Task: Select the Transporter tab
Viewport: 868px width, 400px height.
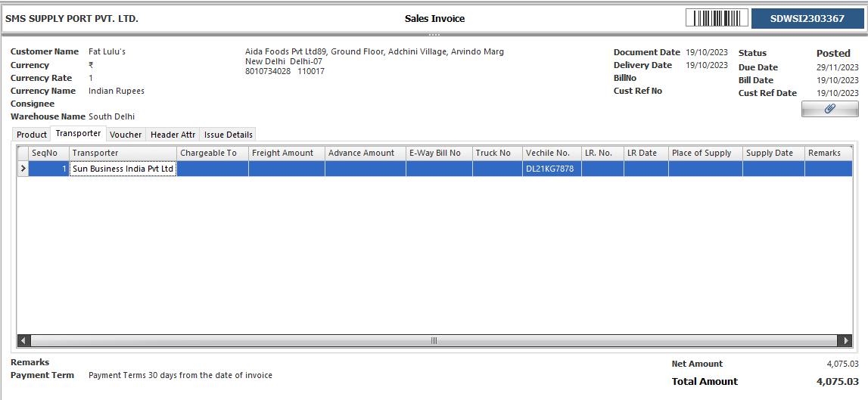Action: pos(78,134)
